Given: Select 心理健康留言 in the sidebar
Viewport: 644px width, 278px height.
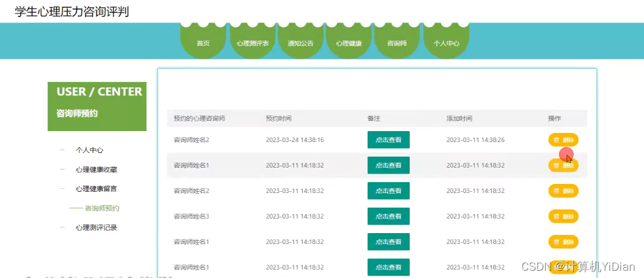Looking at the screenshot, I should click(96, 189).
